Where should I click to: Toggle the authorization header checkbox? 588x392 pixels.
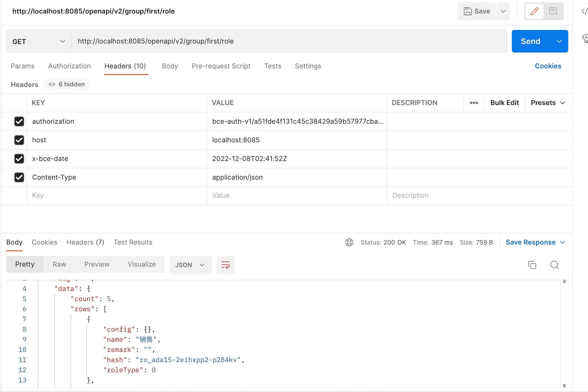(x=18, y=121)
